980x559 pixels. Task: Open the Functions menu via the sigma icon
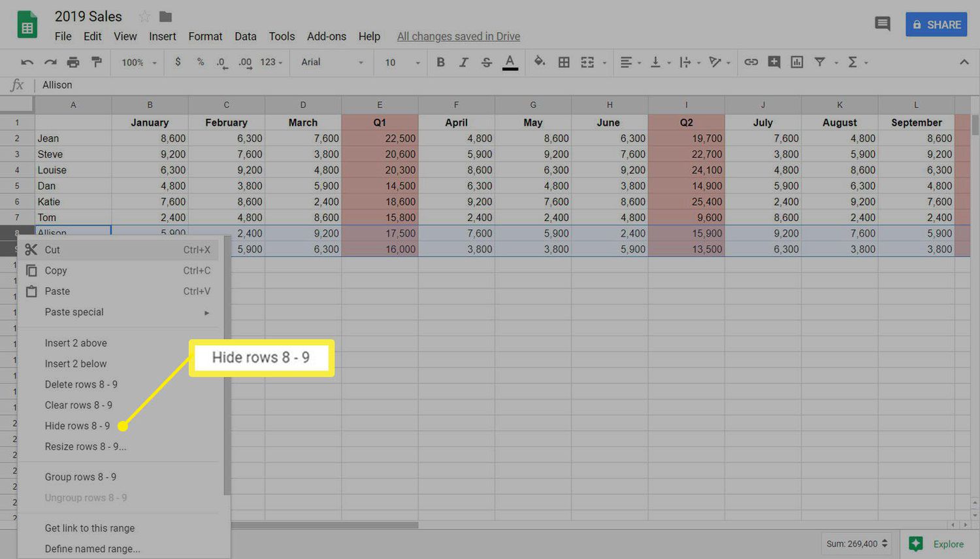(853, 62)
